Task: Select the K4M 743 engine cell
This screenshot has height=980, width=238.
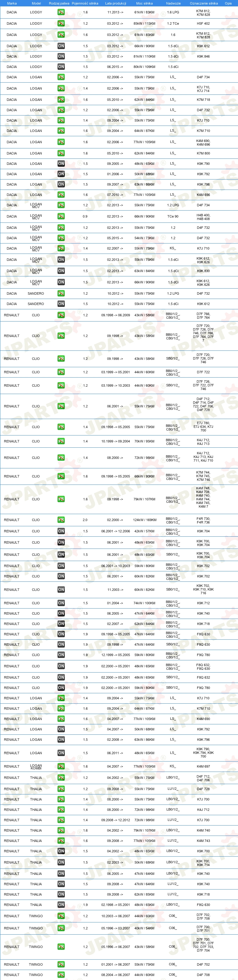Action: point(203,841)
